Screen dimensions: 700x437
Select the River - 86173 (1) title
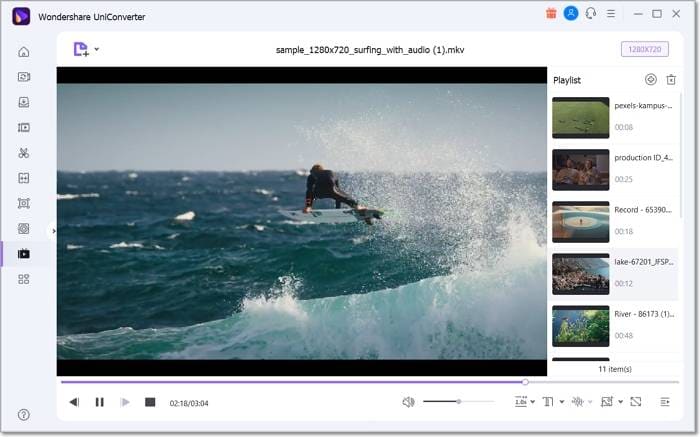point(644,314)
